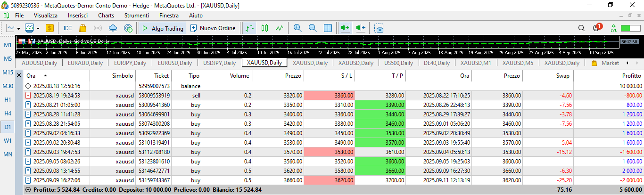
Task: Open the Strumenti menu
Action: (x=137, y=16)
